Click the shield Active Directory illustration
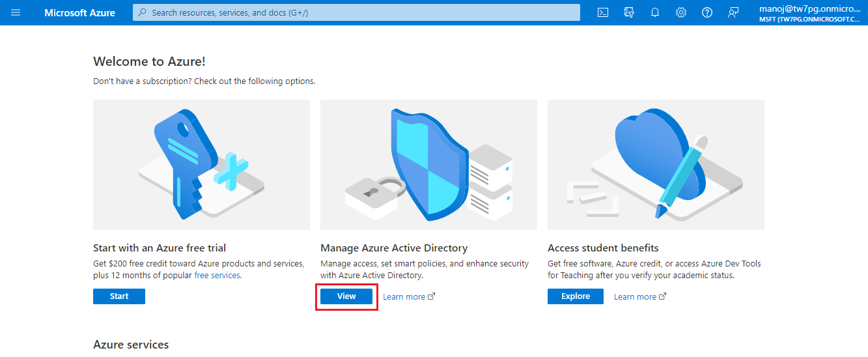 [428, 164]
